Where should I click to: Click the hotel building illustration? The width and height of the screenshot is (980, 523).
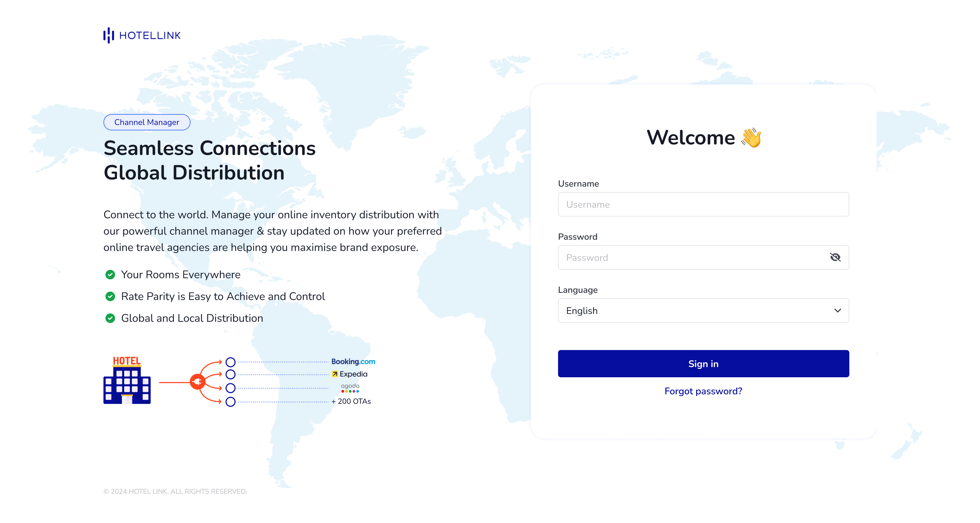[x=127, y=382]
